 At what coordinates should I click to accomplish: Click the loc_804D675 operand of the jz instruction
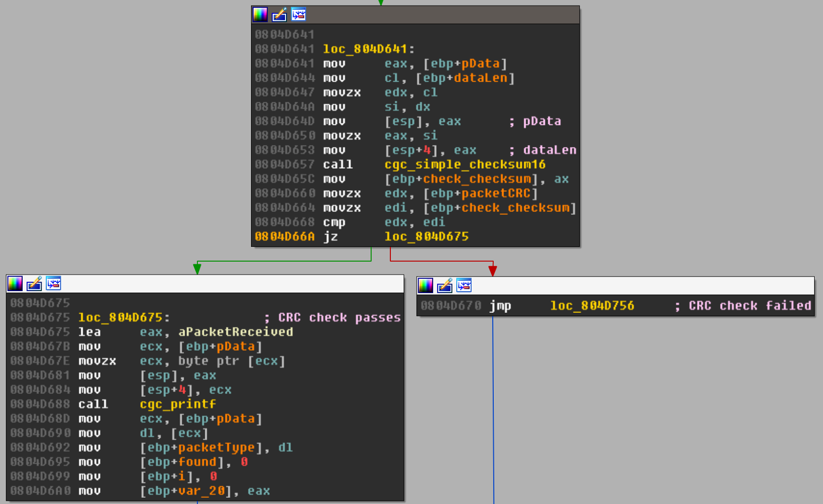pyautogui.click(x=427, y=237)
